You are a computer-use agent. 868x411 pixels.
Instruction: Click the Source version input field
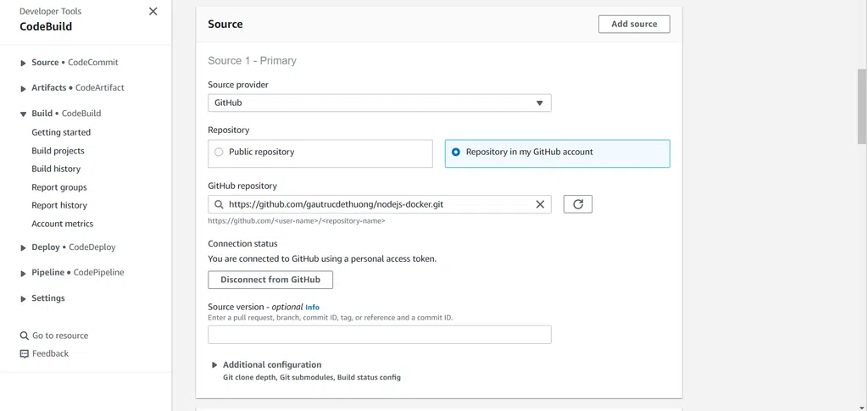379,335
